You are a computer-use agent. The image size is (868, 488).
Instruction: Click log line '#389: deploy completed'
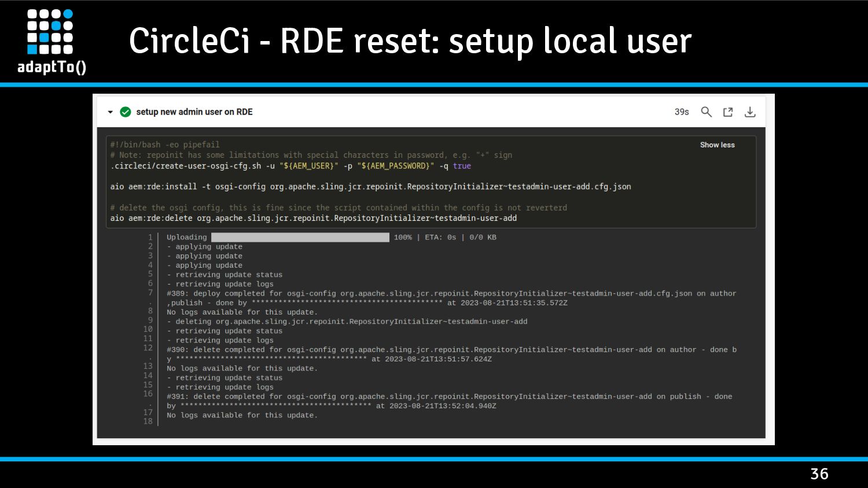click(451, 298)
